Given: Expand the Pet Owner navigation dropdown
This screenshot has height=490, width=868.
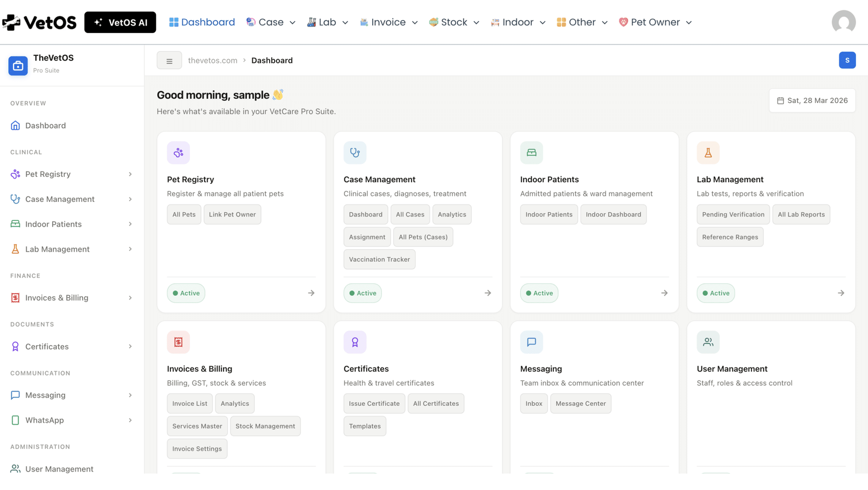Looking at the screenshot, I should (655, 22).
